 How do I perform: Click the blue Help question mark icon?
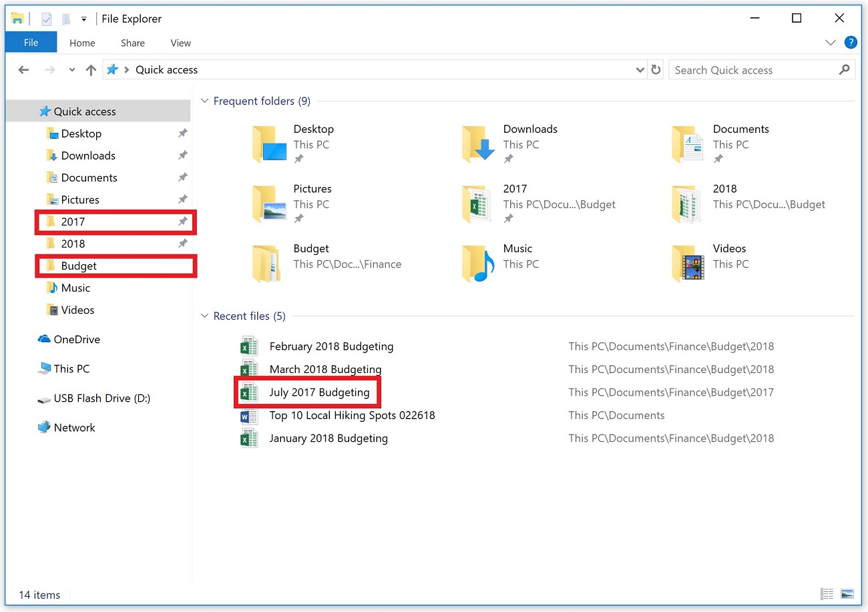(851, 42)
